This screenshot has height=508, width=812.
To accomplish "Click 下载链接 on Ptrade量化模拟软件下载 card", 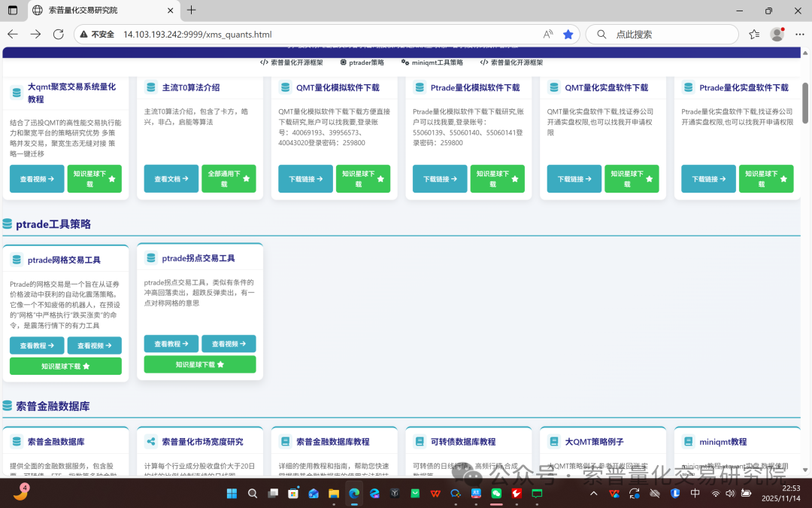I will coord(440,179).
